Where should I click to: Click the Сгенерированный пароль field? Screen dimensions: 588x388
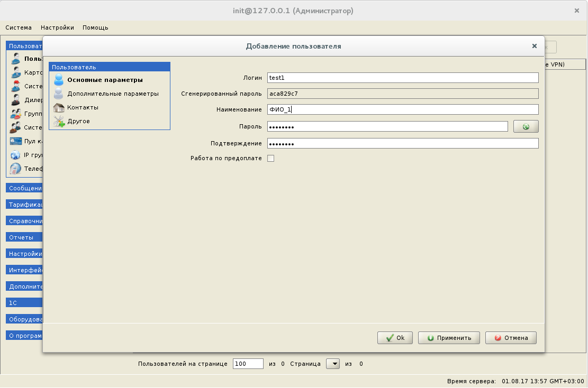click(x=403, y=94)
